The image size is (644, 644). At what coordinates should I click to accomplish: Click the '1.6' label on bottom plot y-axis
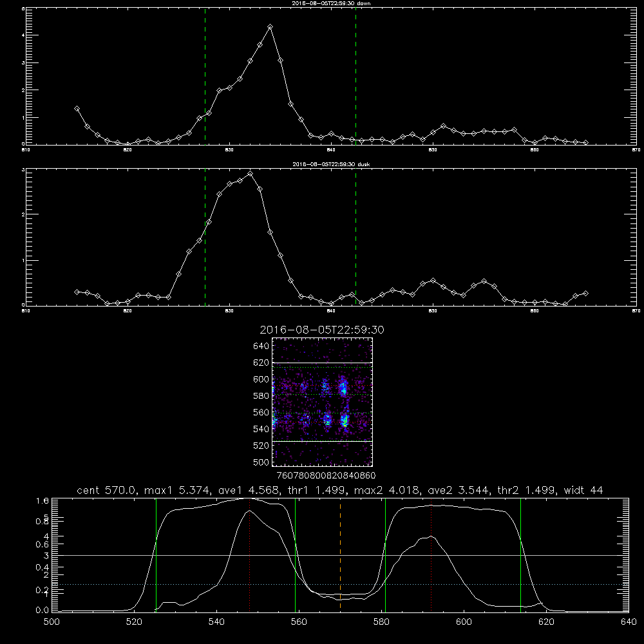[x=43, y=500]
